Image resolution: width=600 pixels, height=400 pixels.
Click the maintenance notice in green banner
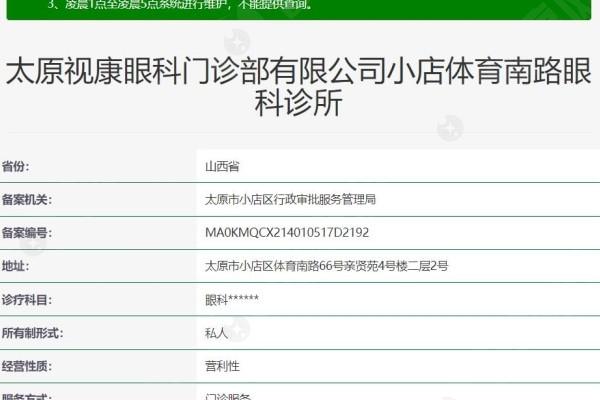180,5
